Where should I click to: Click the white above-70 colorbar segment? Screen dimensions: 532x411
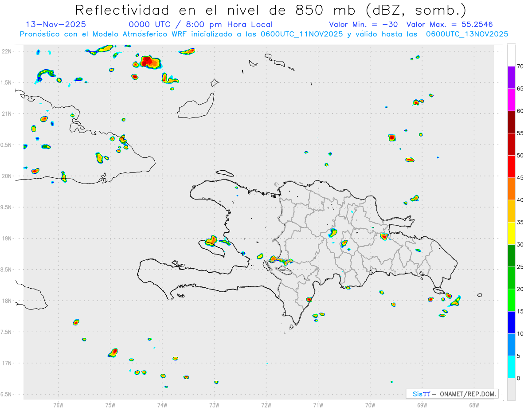pos(511,55)
